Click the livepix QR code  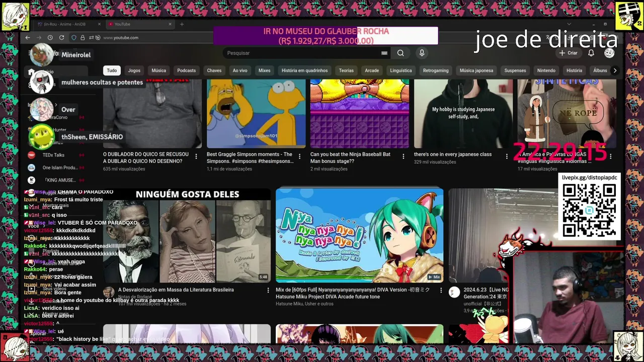[x=589, y=211]
